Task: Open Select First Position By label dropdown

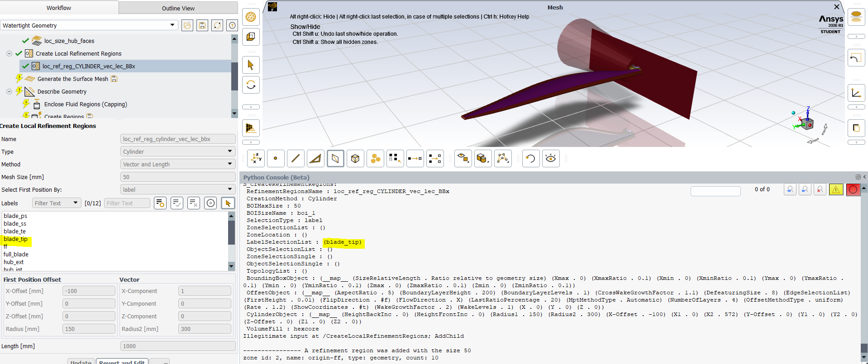Action: 178,189
